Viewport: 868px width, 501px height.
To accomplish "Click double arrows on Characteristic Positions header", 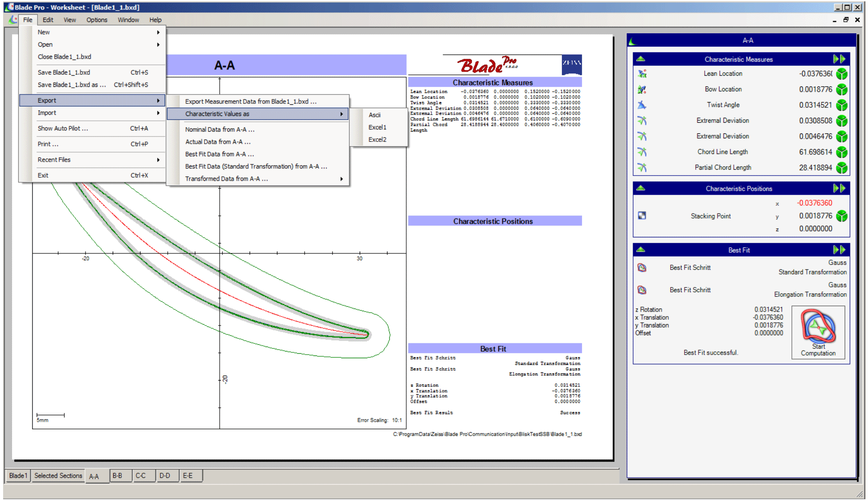I will [839, 188].
